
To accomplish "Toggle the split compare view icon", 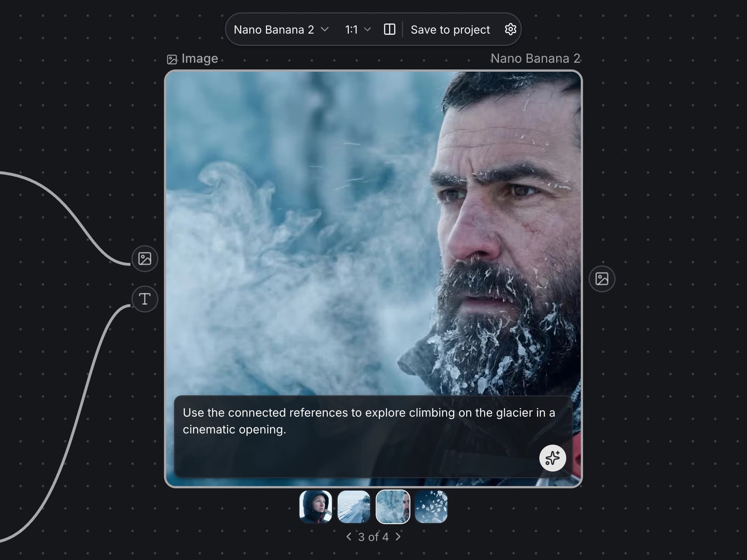I will (x=390, y=29).
